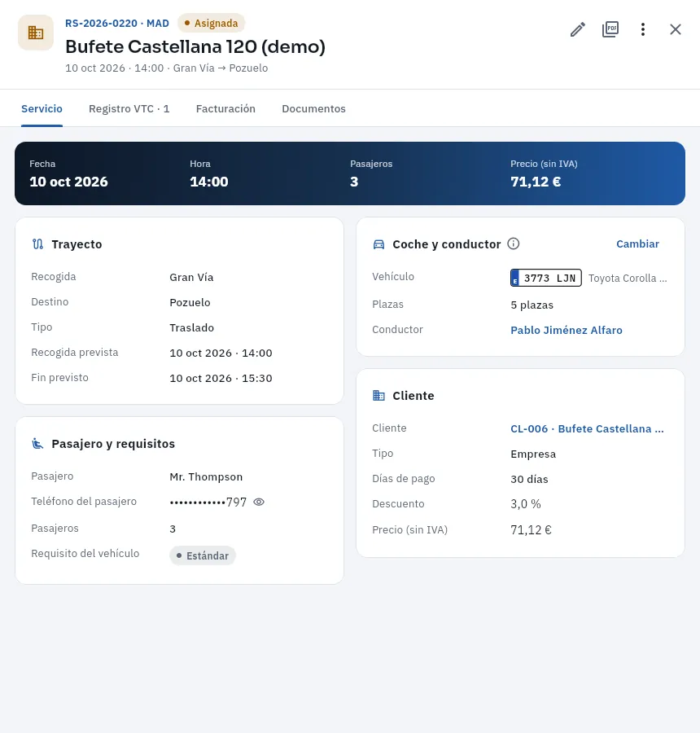
Task: Click the 71,12 € price in the blue banner
Action: click(x=536, y=182)
